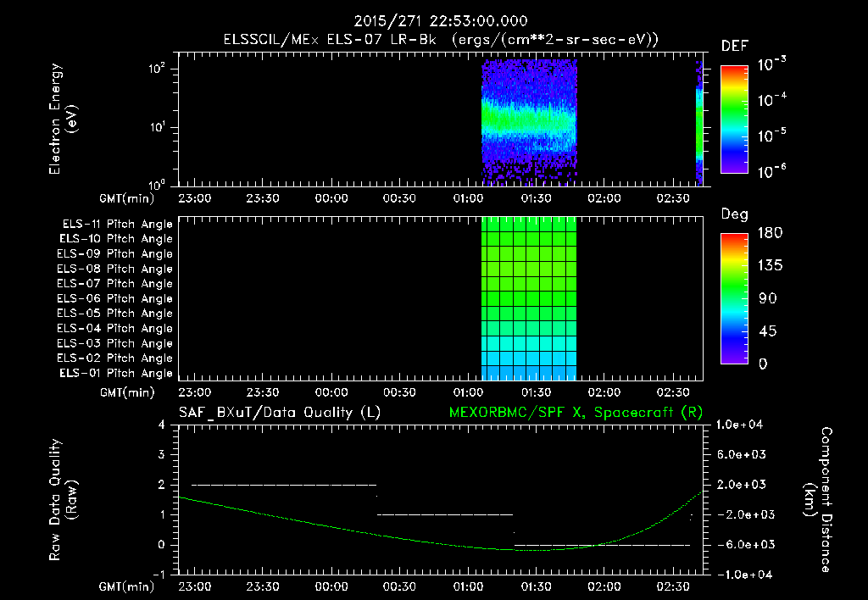Image resolution: width=868 pixels, height=600 pixels.
Task: Click the data quality line at level 2
Action: point(284,485)
